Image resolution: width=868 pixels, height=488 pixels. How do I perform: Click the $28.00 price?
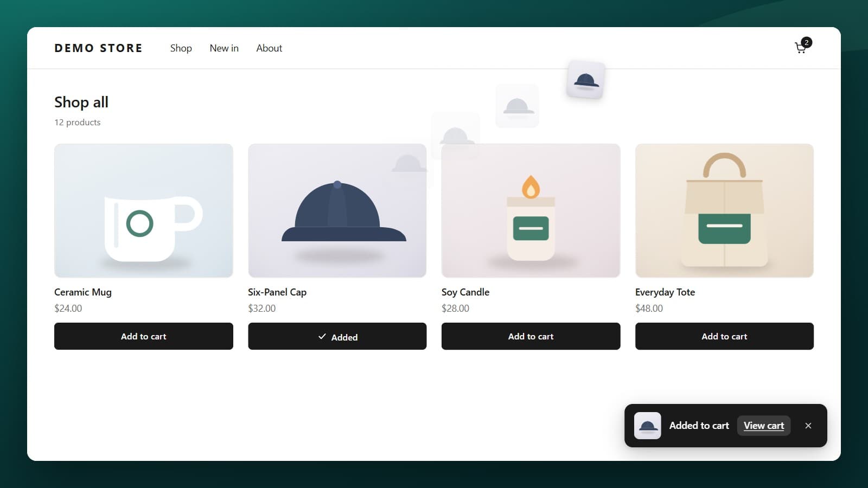[x=456, y=308]
